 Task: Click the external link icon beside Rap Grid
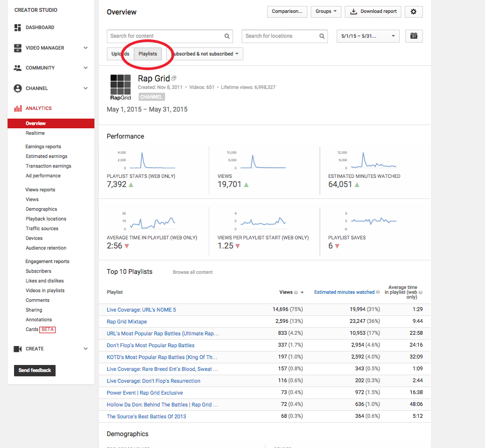tap(174, 78)
